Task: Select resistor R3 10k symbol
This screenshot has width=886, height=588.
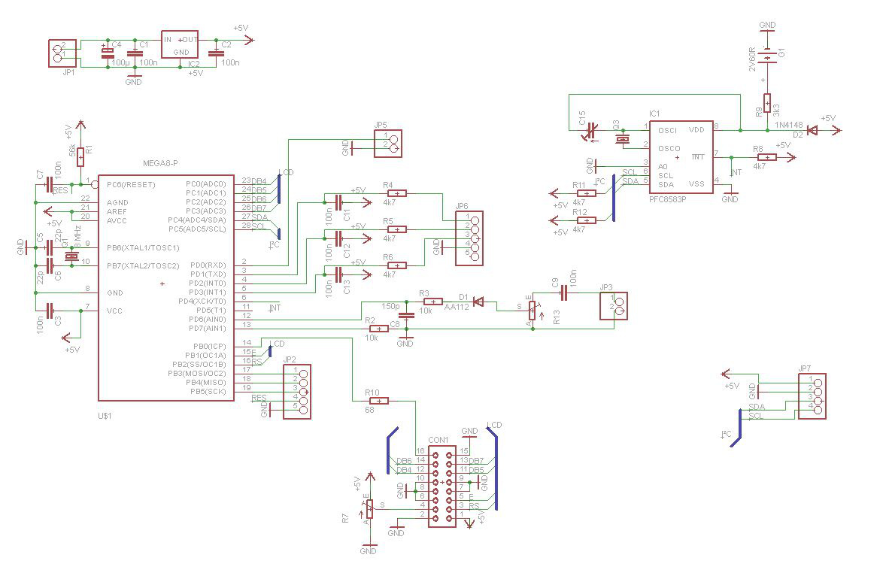Action: [x=432, y=302]
